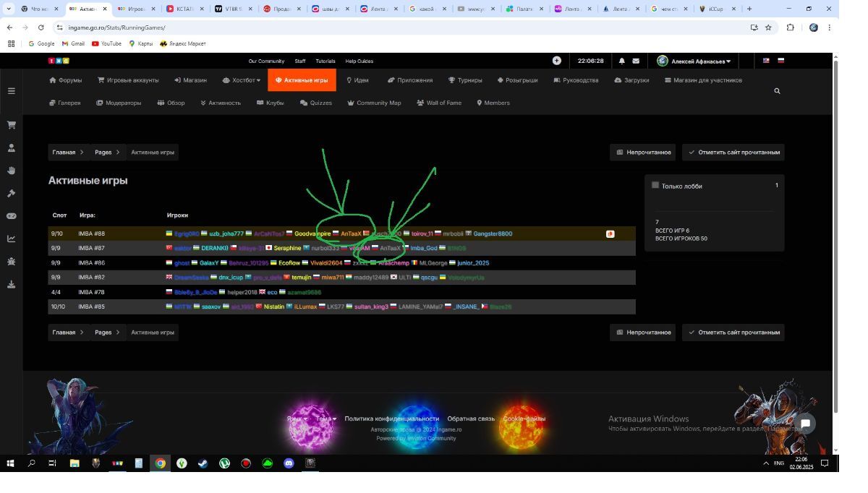This screenshot has height=493, width=868.
Task: Open the Алексей Афанасьев user menu
Action: [x=694, y=61]
